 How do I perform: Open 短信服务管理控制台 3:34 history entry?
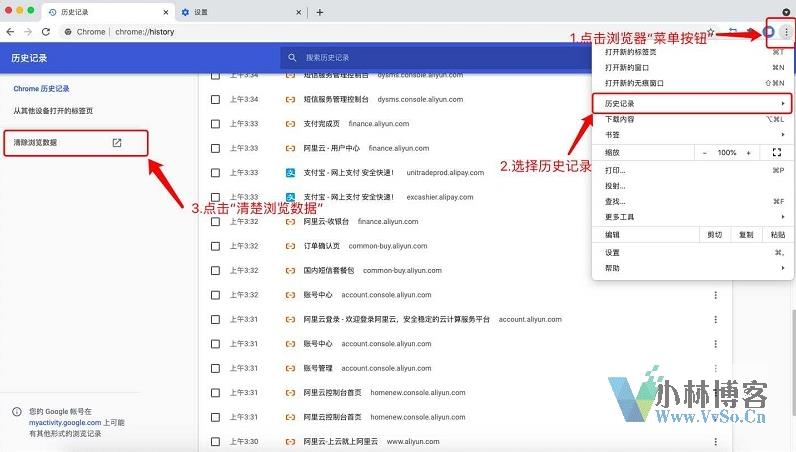[x=336, y=100]
